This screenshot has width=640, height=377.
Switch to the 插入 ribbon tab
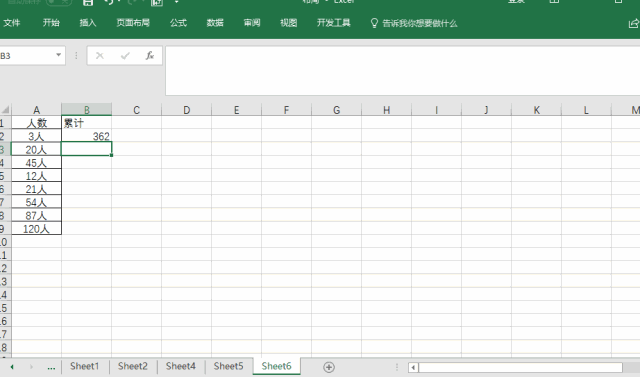[x=88, y=23]
